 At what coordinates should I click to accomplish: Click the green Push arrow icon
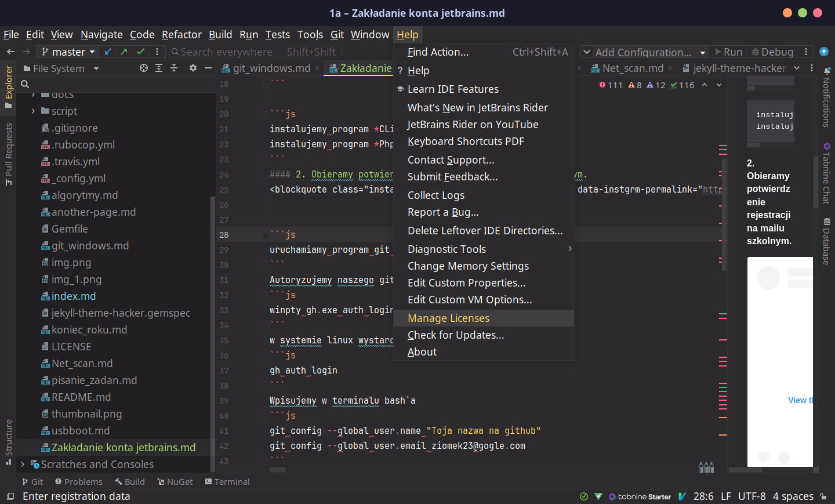tap(124, 52)
